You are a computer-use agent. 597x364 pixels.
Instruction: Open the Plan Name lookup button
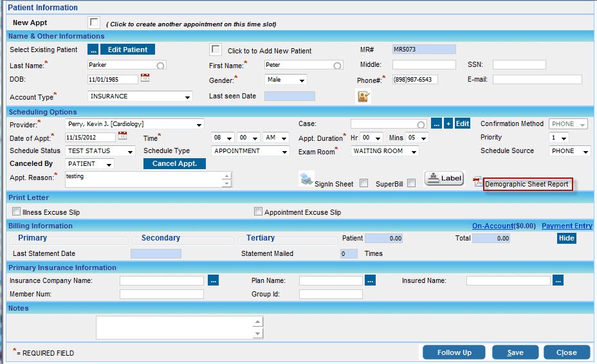(x=370, y=280)
